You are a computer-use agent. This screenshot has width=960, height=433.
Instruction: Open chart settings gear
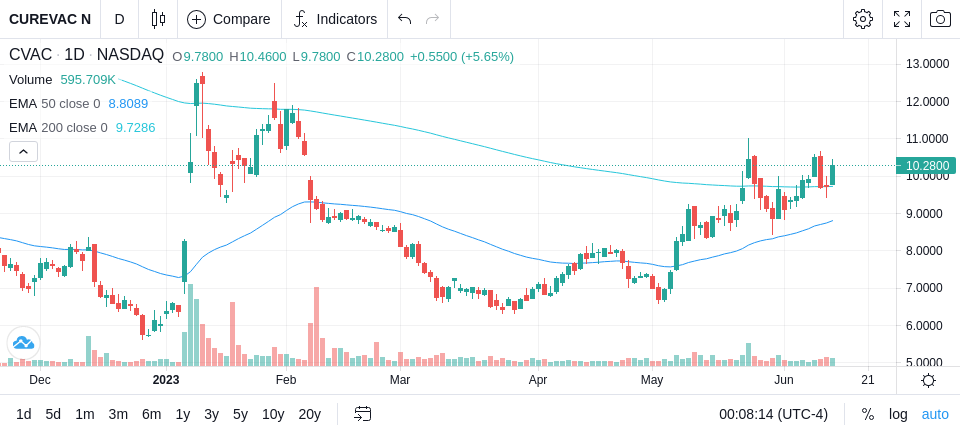coord(863,19)
